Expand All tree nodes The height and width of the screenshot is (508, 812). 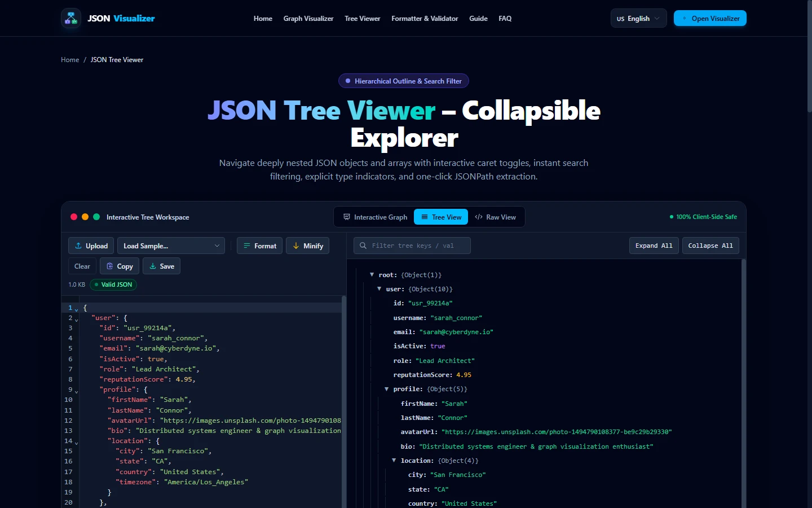point(654,246)
